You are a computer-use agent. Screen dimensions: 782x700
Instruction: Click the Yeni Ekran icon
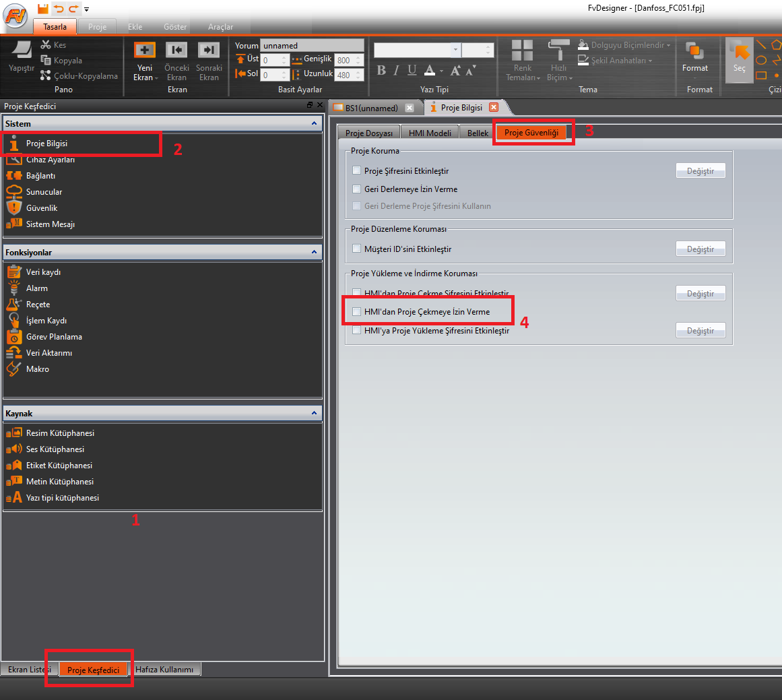click(x=144, y=51)
